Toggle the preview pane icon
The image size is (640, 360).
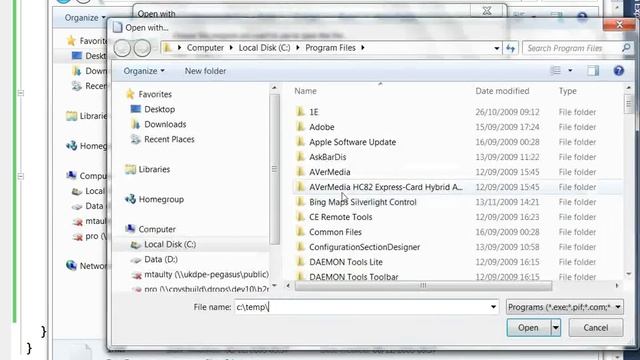click(593, 71)
